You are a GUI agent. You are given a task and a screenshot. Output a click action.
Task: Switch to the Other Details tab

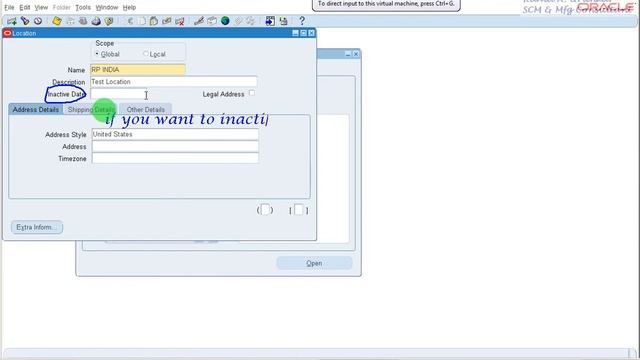click(145, 109)
